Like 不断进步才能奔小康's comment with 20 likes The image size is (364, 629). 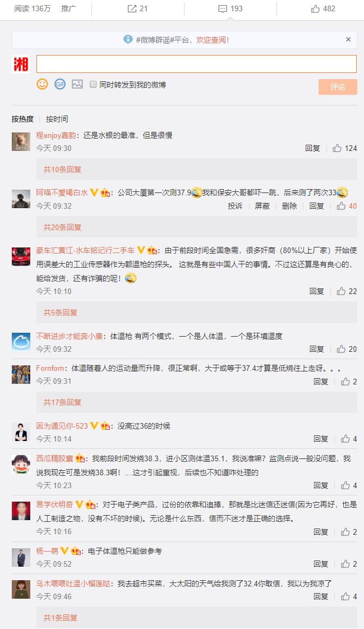[x=341, y=349]
